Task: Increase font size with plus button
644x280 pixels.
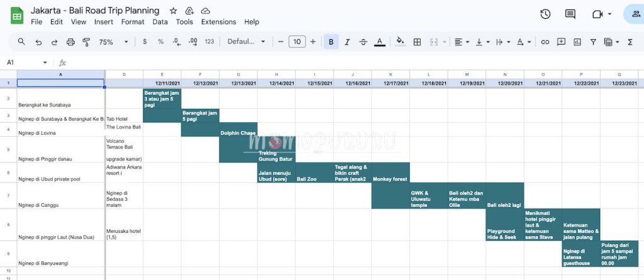Action: pyautogui.click(x=313, y=42)
